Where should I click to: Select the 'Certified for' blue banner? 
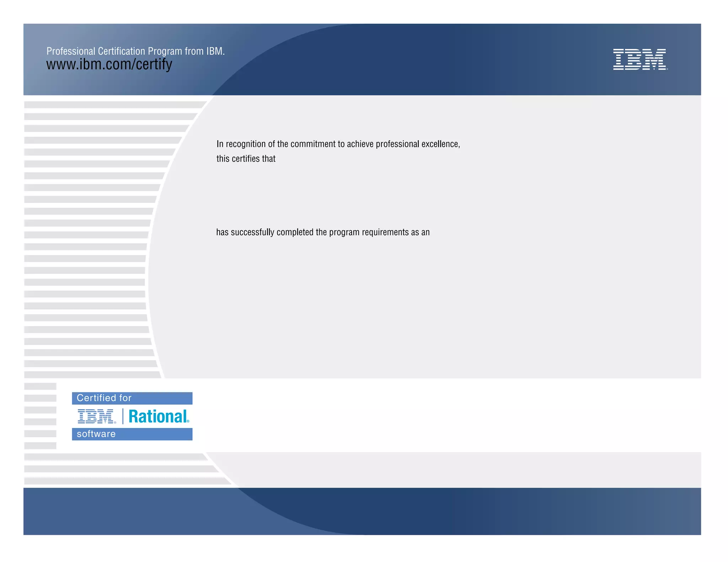tap(132, 398)
